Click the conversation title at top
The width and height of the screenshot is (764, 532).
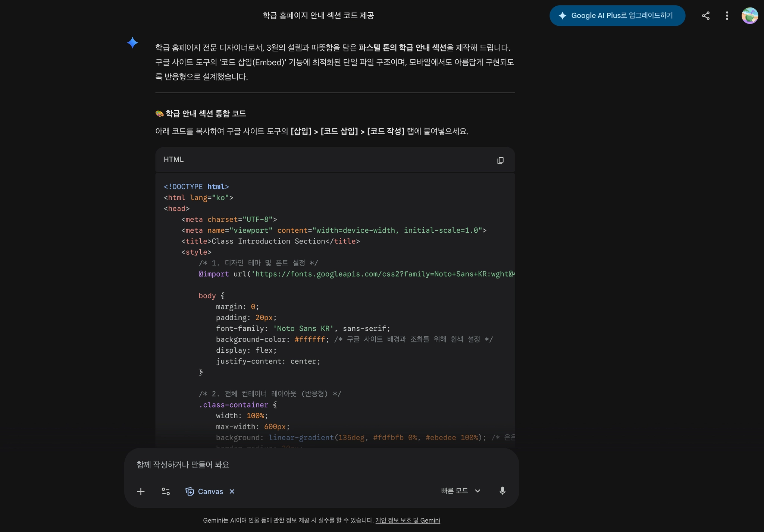click(318, 16)
